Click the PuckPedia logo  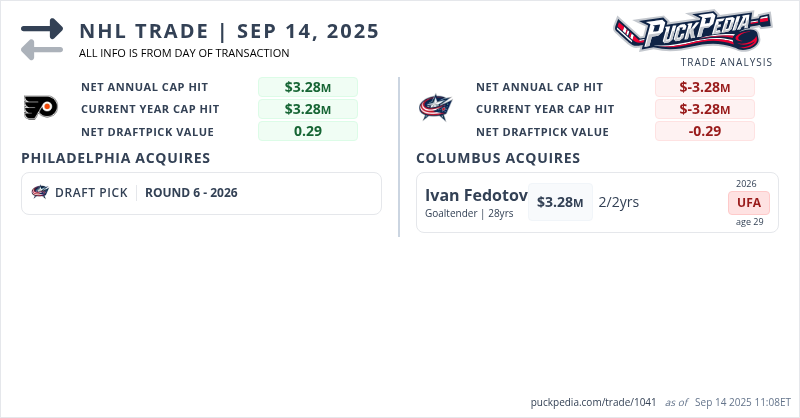tap(692, 30)
